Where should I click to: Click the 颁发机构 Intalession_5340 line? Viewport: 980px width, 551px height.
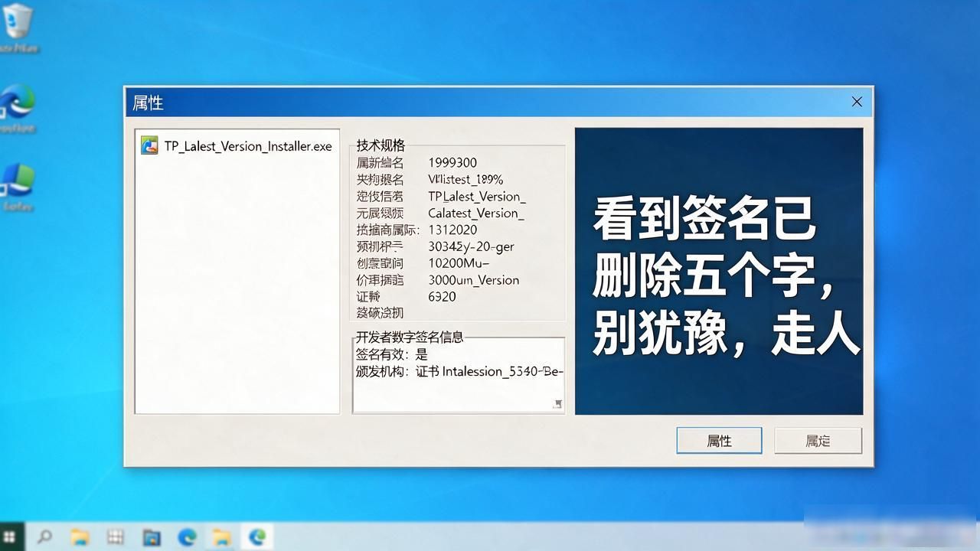pos(459,371)
